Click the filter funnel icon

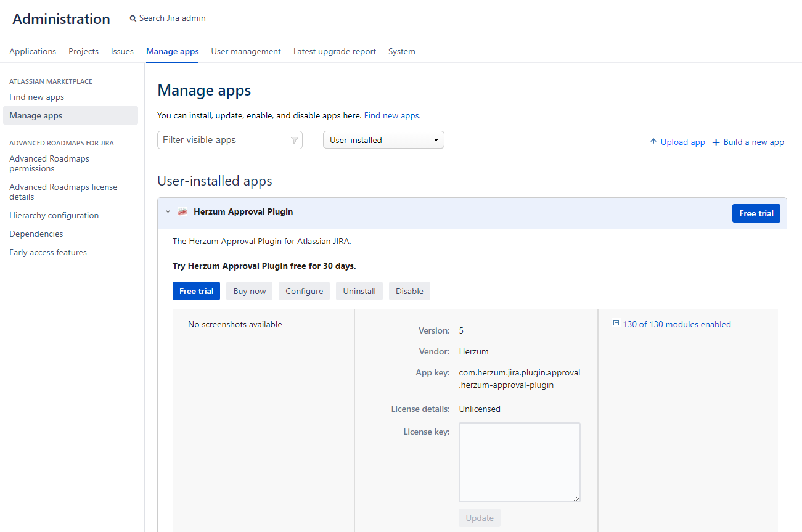coord(294,141)
